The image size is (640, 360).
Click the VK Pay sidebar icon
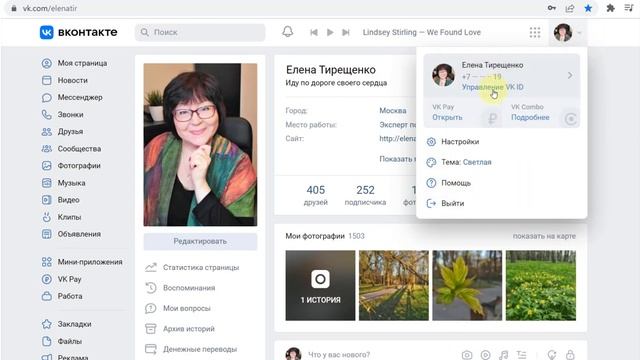pyautogui.click(x=47, y=279)
